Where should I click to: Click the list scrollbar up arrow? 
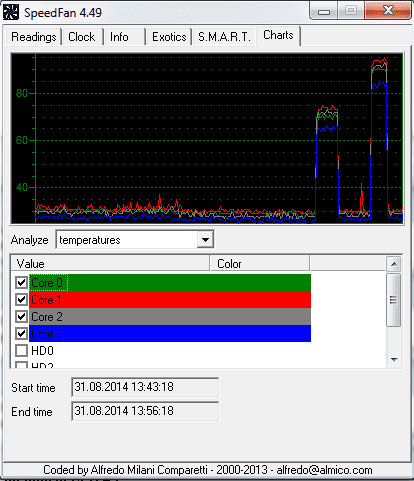click(x=394, y=264)
